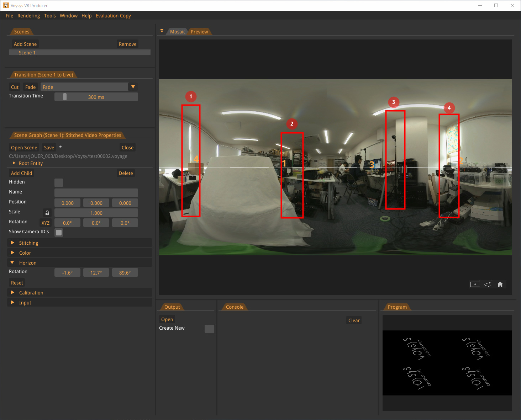Enable Create New in Output panel
The height and width of the screenshot is (420, 521).
209,329
